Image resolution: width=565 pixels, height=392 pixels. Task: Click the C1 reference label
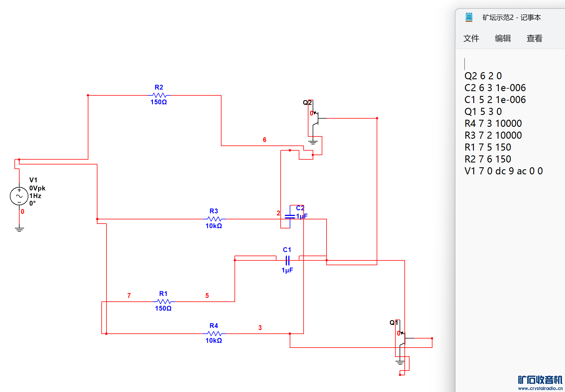click(287, 250)
